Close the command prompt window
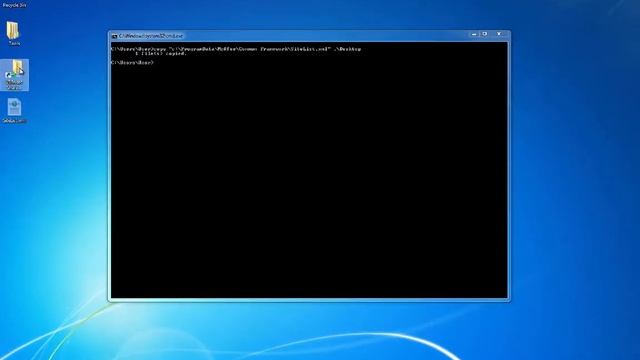This screenshot has width=640, height=360. [499, 34]
